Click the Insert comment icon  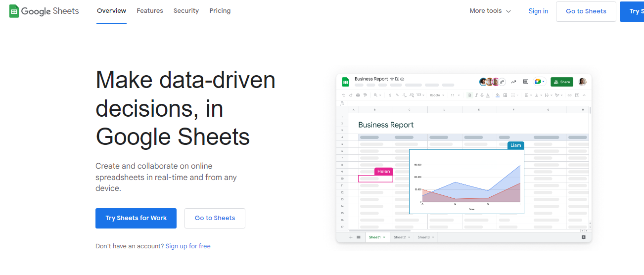577,95
